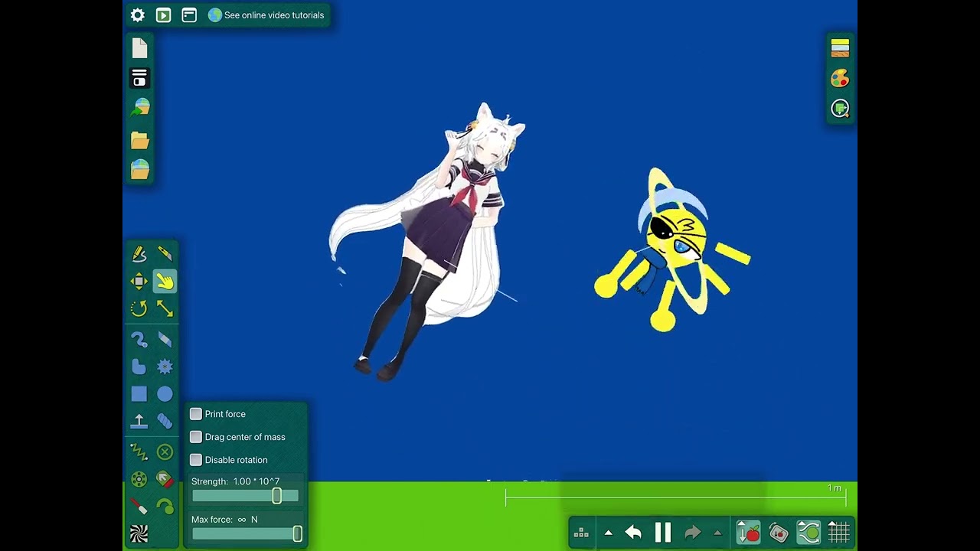Open the appearance color palette icon
Screen dimensions: 980x551
[x=840, y=78]
